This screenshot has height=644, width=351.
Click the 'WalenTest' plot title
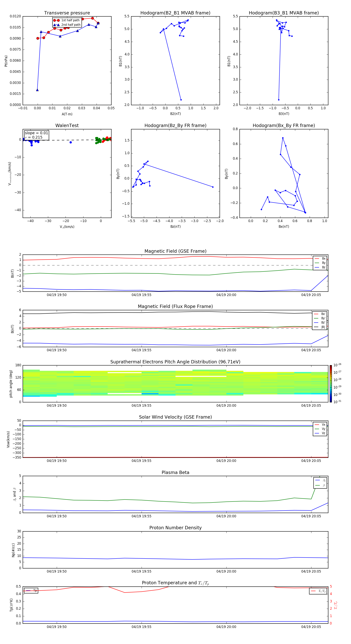(67, 125)
